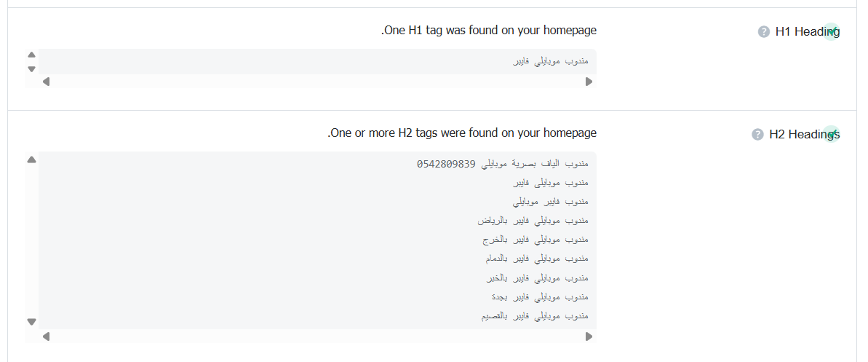This screenshot has height=362, width=868.
Task: Click the green check mark on H2 Headings
Action: pos(831,134)
